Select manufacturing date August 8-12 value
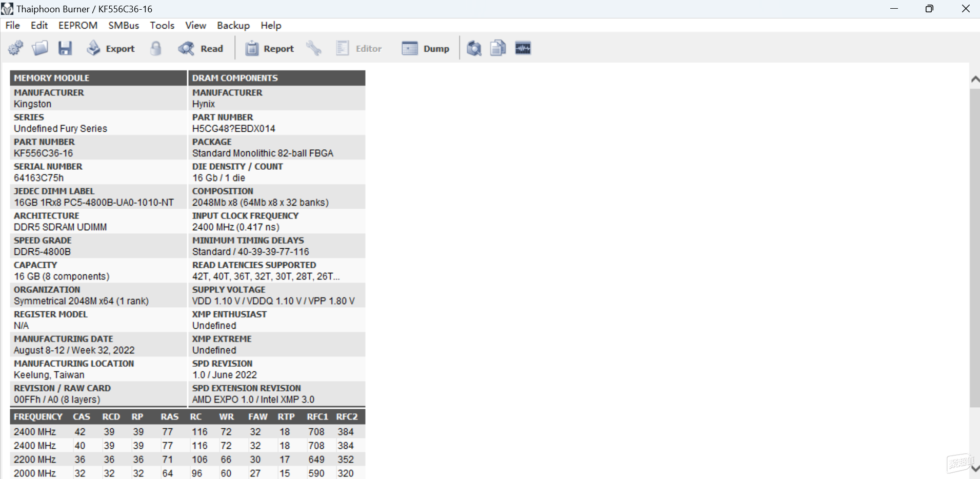The image size is (980, 479). [74, 350]
